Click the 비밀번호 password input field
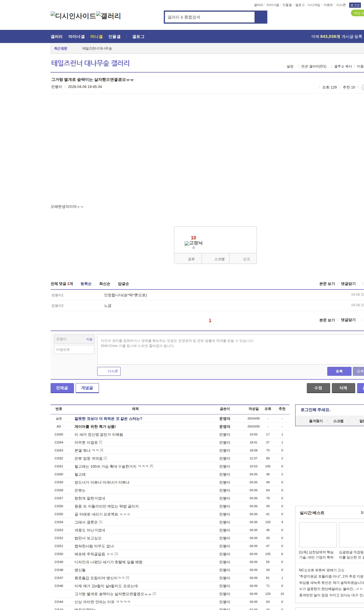The height and width of the screenshot is (610, 364). (74, 350)
